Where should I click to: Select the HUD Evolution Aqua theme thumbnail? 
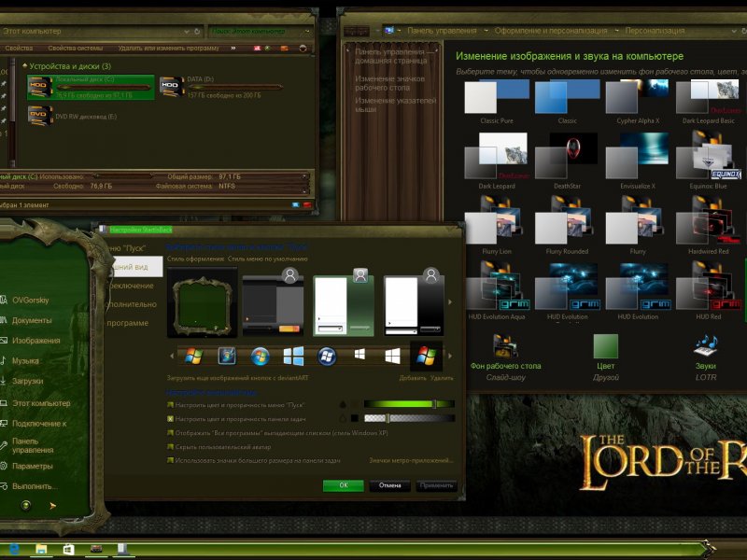point(497,287)
